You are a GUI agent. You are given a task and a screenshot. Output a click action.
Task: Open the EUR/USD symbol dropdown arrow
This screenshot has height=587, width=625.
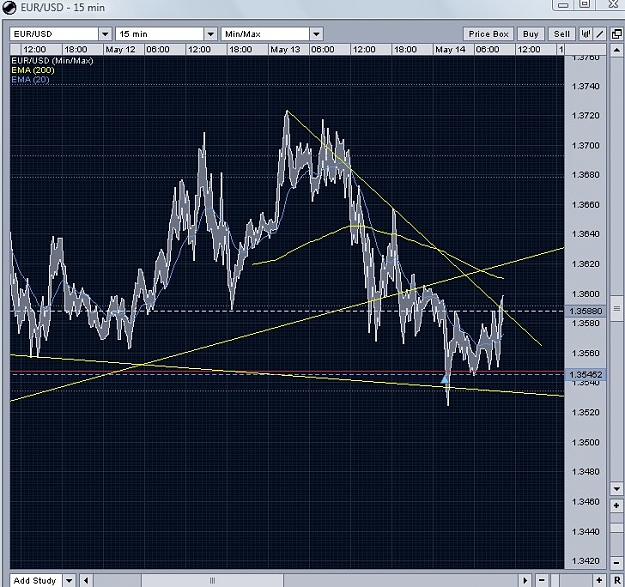[105, 34]
